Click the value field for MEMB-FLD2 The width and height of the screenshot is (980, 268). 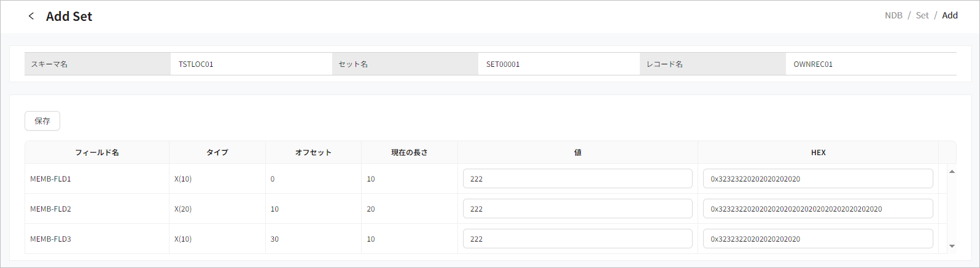[577, 209]
